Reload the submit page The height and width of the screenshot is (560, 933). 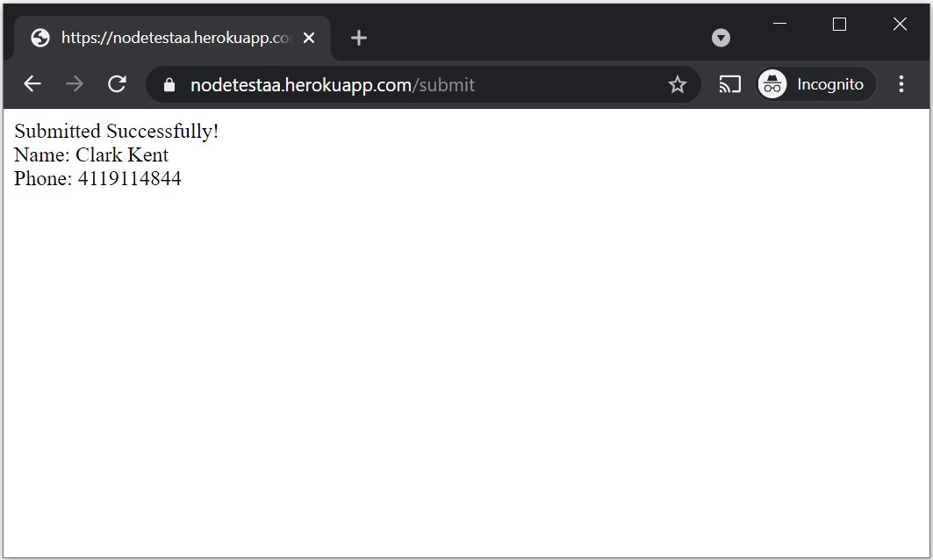[117, 83]
